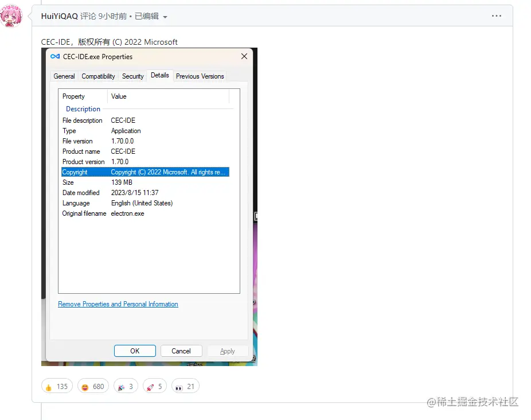Viewport: 531px width, 420px height.
Task: Open the Security tab
Action: tap(133, 76)
